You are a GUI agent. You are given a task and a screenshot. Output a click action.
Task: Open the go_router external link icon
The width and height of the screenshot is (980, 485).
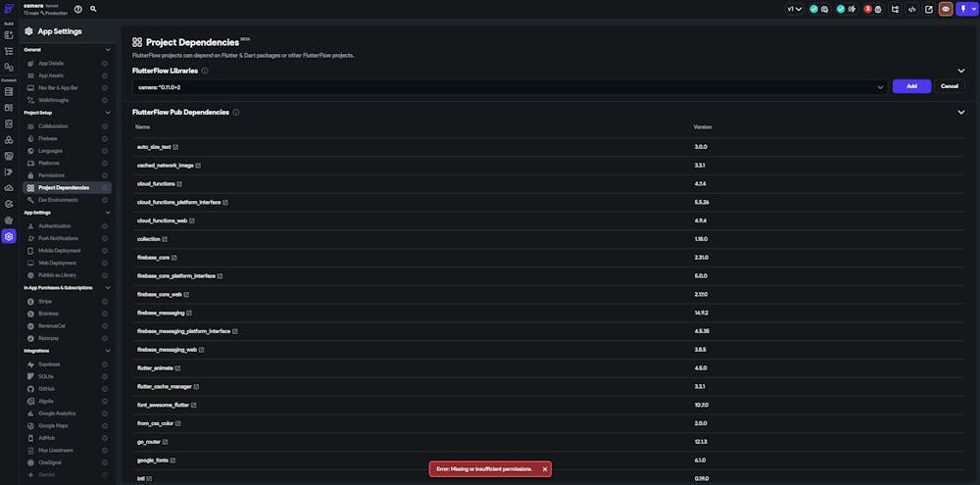point(165,442)
